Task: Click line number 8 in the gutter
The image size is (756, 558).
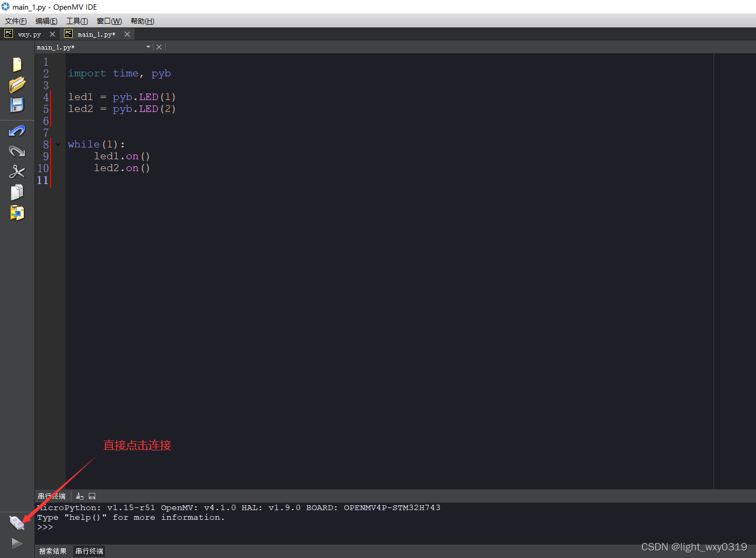Action: point(46,144)
